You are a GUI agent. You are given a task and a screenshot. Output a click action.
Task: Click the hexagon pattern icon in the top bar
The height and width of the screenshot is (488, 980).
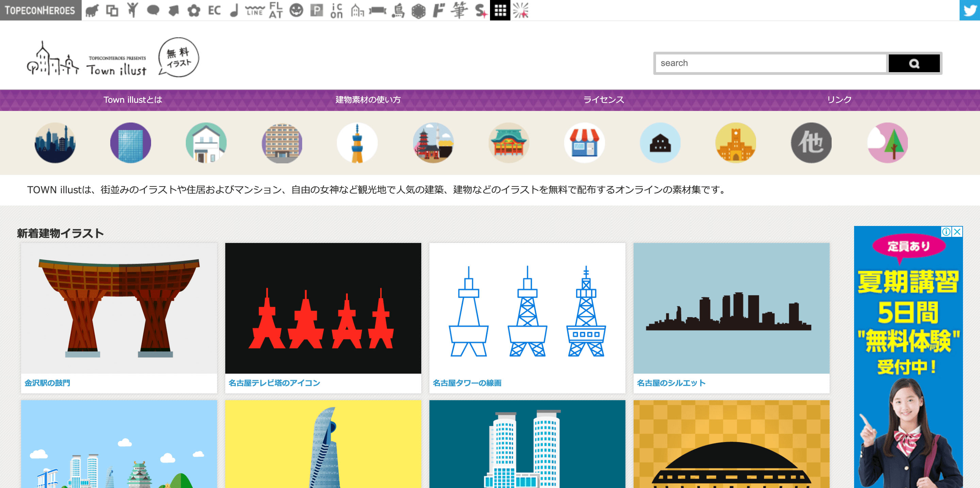click(x=419, y=10)
